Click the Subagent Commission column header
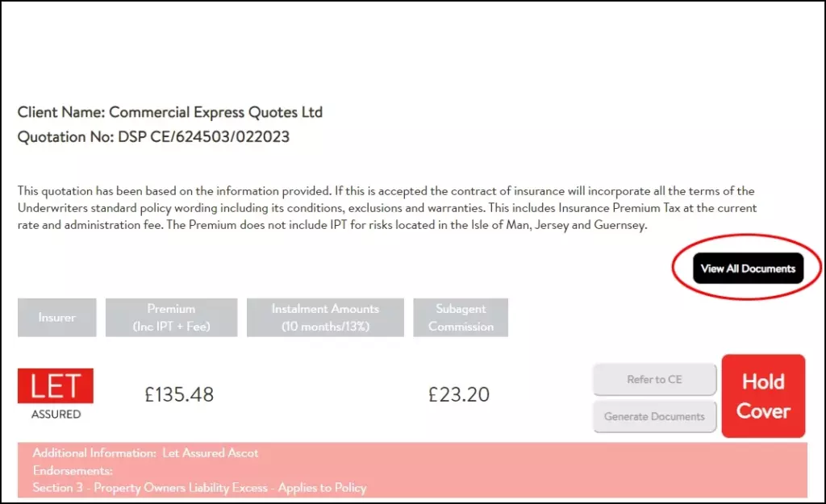The height and width of the screenshot is (504, 826). point(461,318)
